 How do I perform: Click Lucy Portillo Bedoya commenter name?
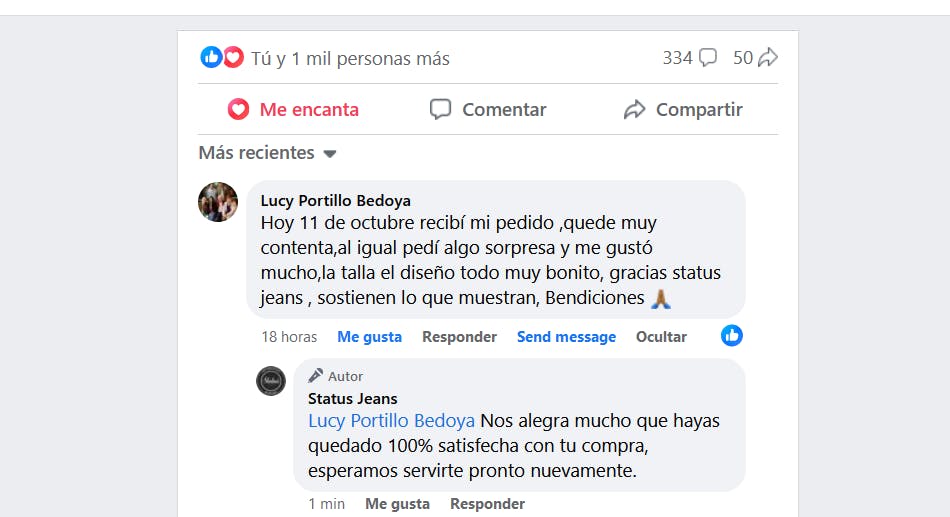335,201
